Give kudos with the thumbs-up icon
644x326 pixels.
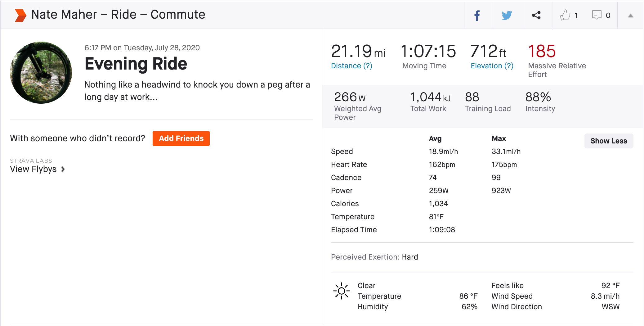(565, 15)
